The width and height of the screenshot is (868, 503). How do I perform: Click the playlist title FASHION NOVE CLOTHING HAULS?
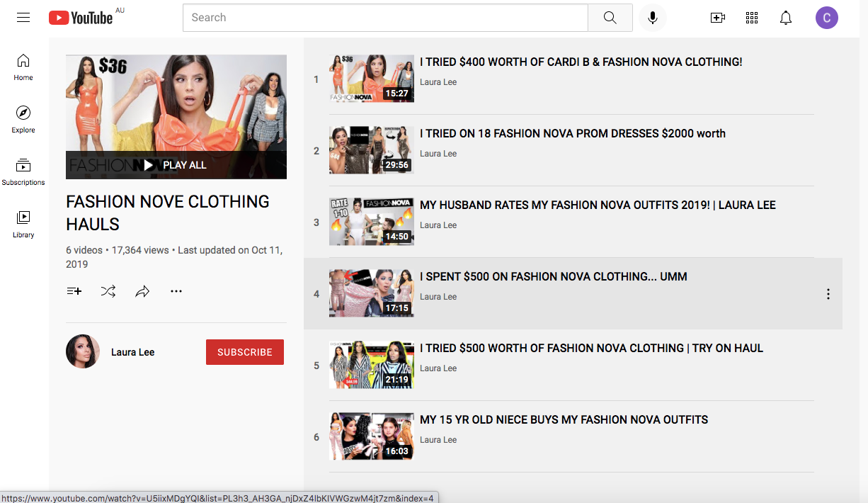[x=168, y=213]
